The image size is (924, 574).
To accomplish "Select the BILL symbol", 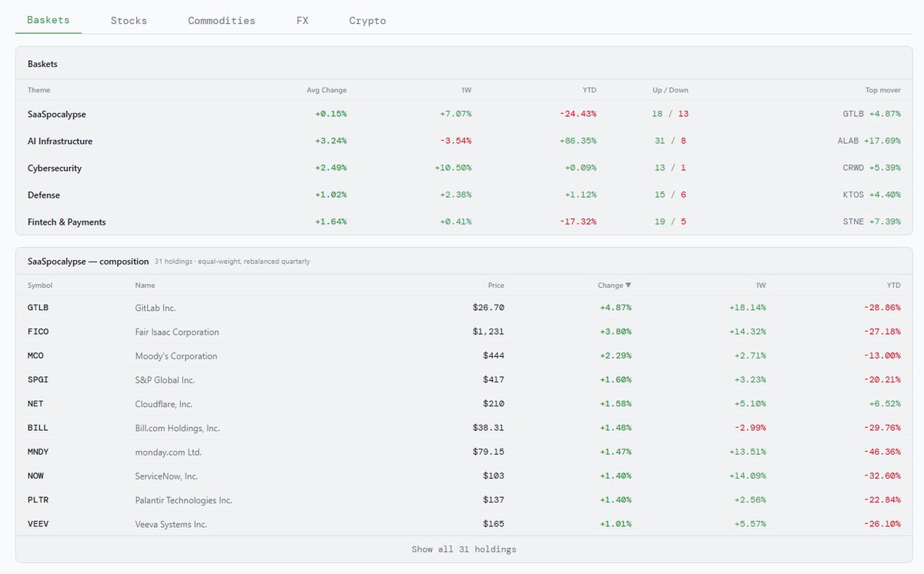I will click(x=38, y=428).
